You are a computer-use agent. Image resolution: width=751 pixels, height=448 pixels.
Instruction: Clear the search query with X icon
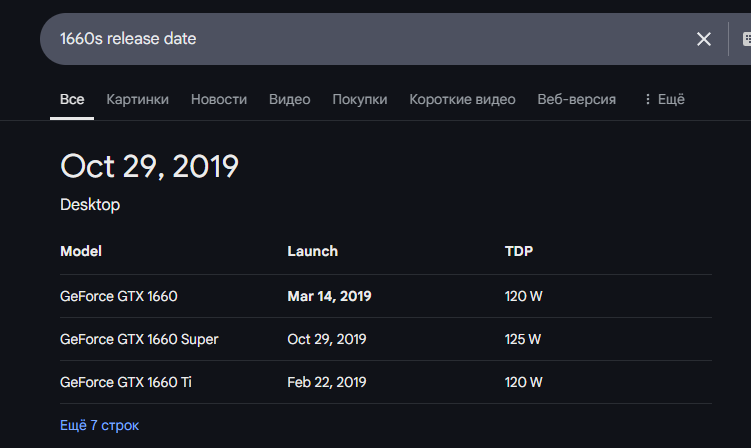703,39
